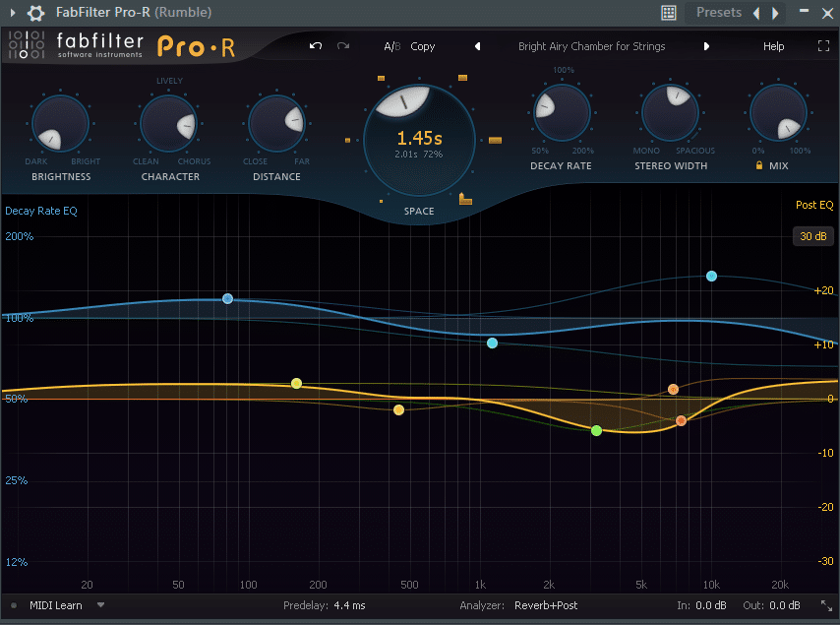
Task: Click the resize handle icon in bottom bar
Action: point(826,605)
